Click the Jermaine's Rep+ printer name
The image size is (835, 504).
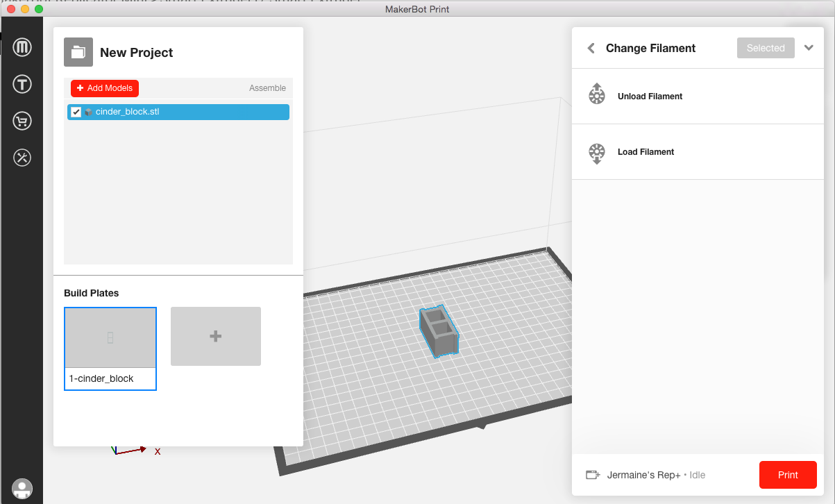[646, 475]
